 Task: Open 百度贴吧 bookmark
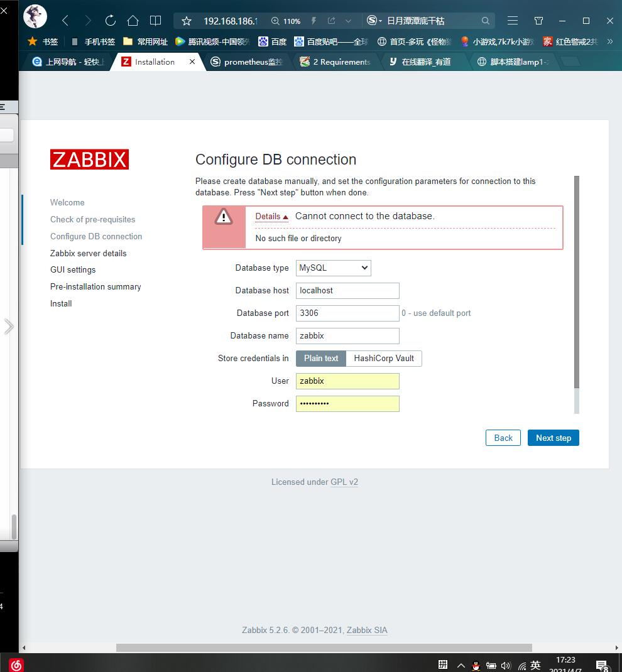coord(331,41)
